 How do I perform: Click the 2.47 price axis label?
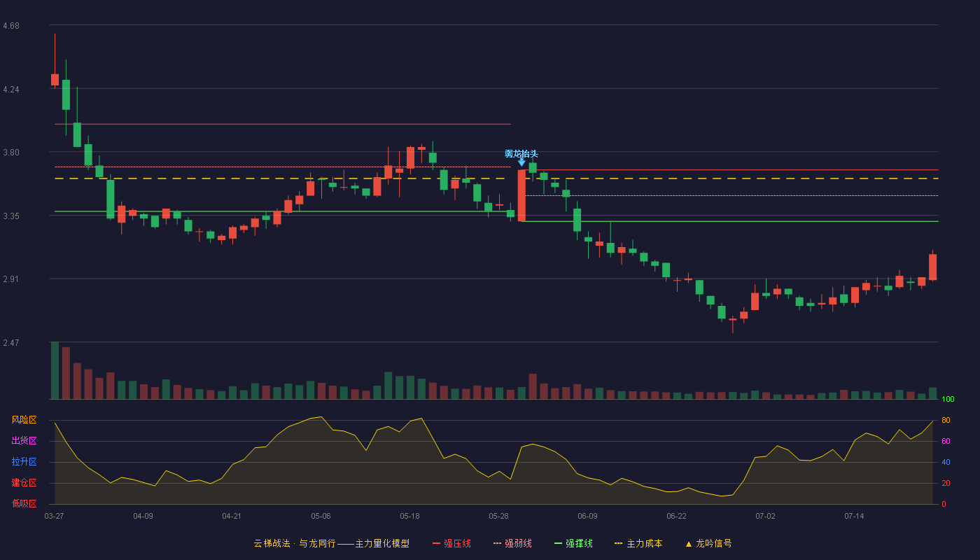pos(11,343)
